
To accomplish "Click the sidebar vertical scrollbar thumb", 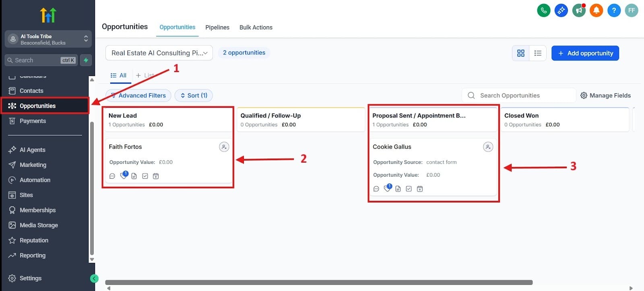I will (92, 188).
